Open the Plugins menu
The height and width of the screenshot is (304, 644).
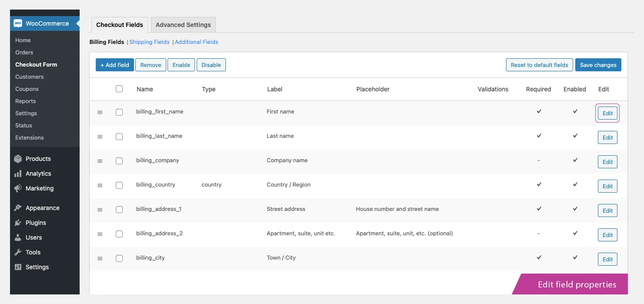coord(36,223)
